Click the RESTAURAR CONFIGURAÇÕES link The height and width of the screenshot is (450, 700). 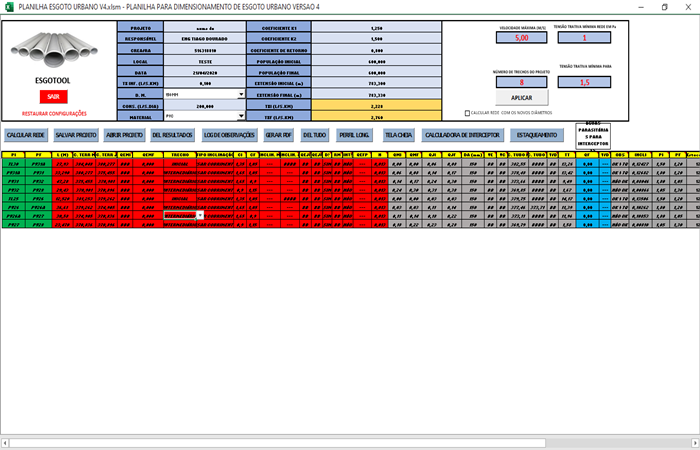[x=53, y=115]
